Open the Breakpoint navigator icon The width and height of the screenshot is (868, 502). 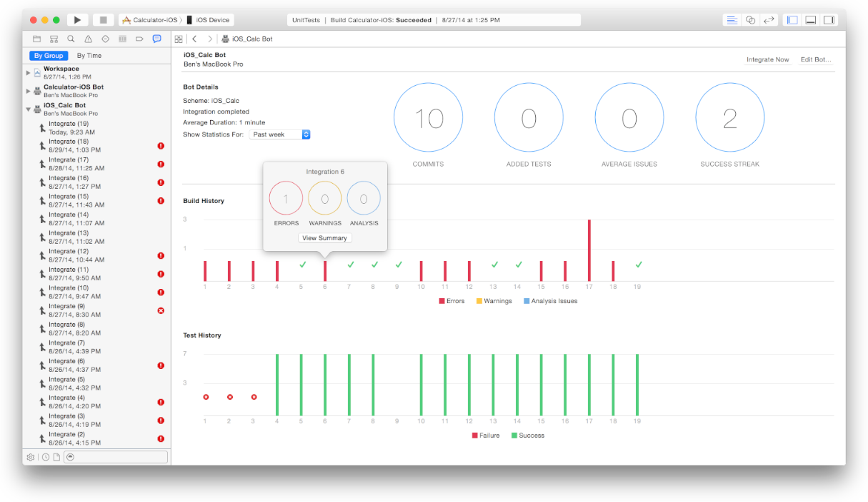[139, 39]
